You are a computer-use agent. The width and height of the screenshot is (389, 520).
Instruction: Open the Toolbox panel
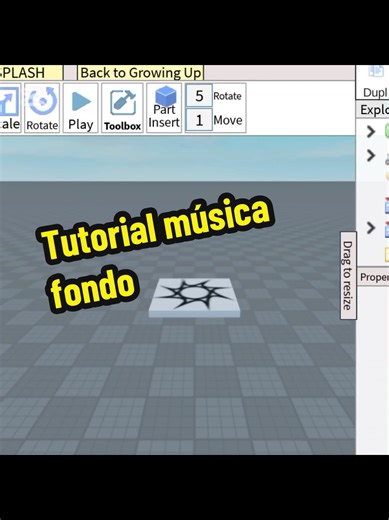click(x=122, y=108)
